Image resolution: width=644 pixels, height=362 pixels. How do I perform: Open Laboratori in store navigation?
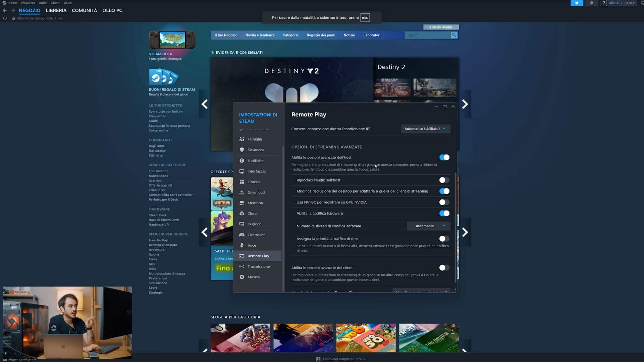tap(372, 35)
